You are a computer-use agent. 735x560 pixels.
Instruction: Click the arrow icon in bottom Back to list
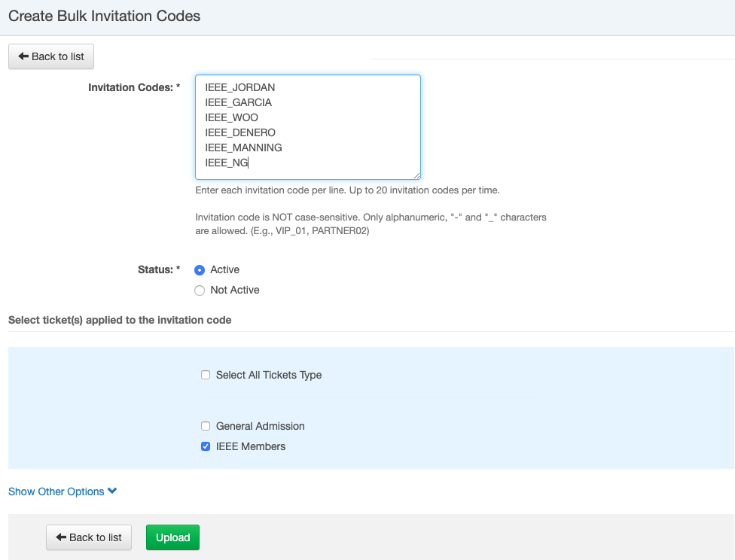coord(61,537)
